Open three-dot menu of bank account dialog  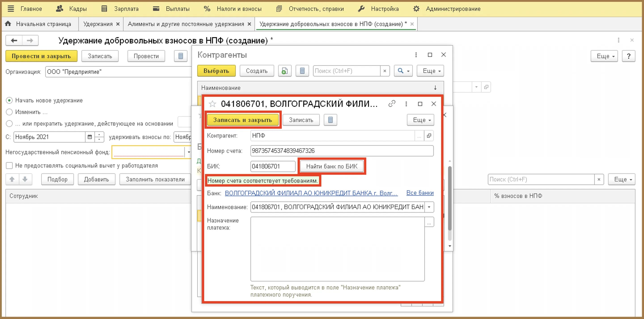coord(406,104)
